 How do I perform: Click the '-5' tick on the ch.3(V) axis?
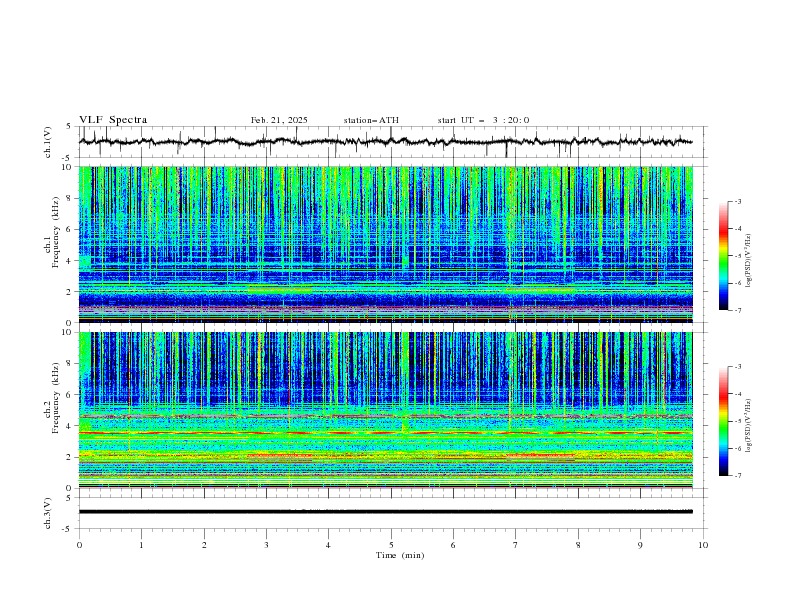(x=68, y=529)
